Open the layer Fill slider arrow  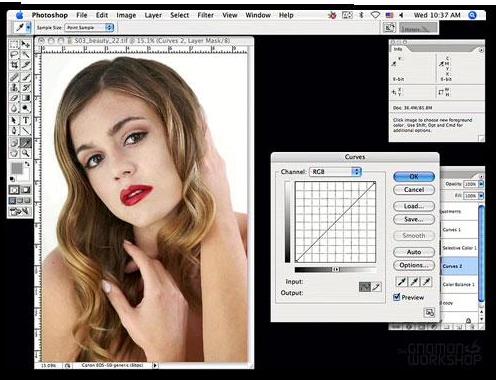pyautogui.click(x=481, y=196)
